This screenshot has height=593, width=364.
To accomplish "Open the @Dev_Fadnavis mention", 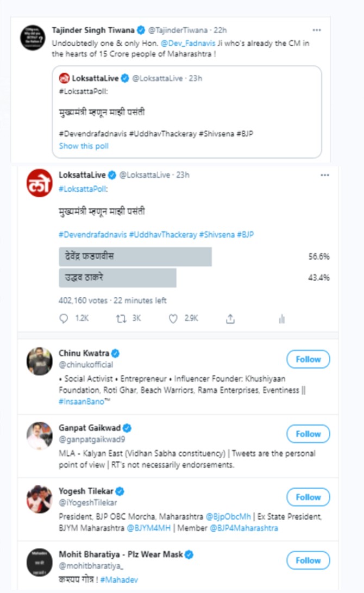I will coord(188,43).
